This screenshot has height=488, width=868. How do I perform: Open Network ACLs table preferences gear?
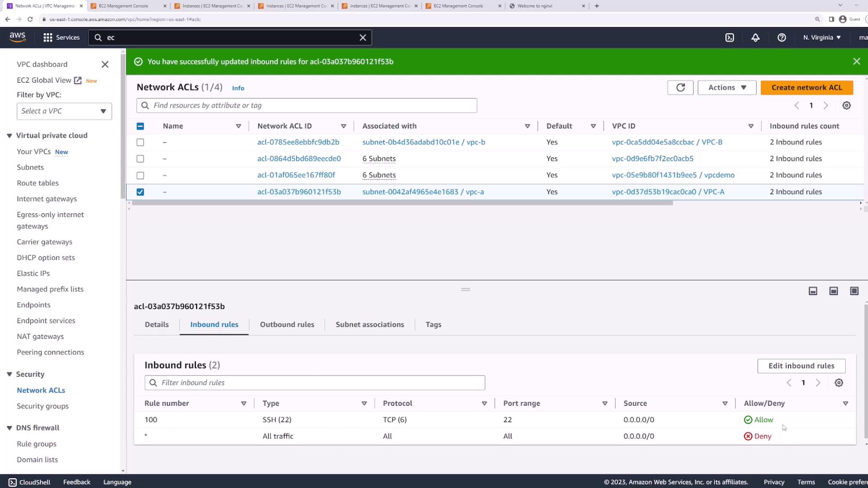coord(847,105)
